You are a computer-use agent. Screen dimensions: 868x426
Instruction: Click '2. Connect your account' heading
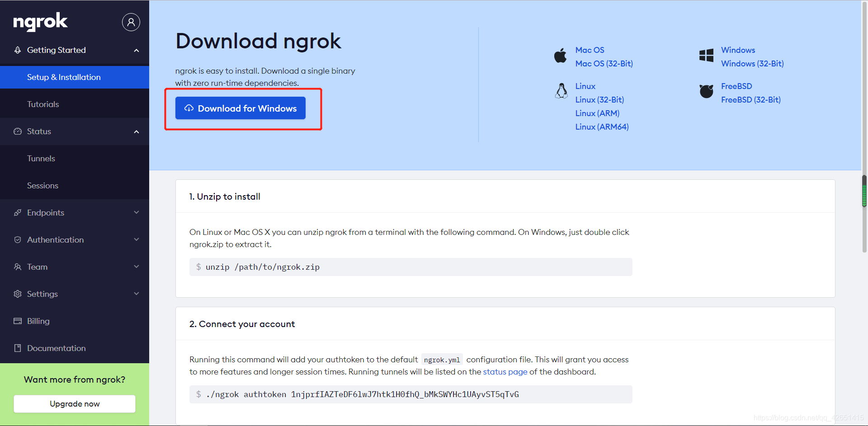242,324
